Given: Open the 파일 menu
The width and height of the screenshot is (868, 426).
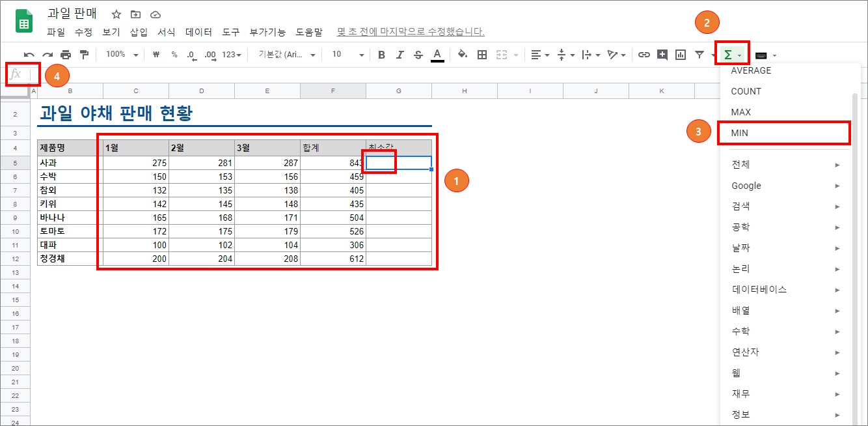Looking at the screenshot, I should pos(56,32).
